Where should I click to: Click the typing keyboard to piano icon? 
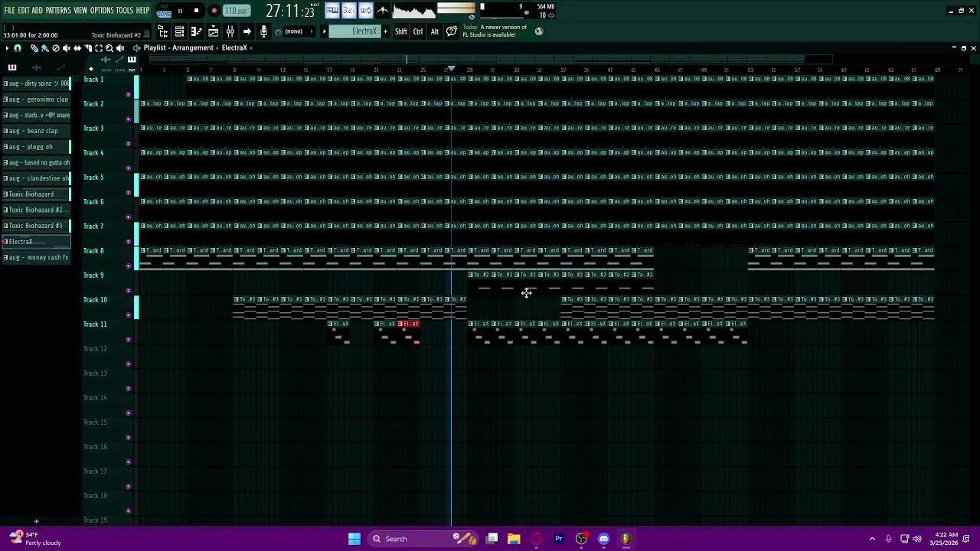tap(332, 10)
